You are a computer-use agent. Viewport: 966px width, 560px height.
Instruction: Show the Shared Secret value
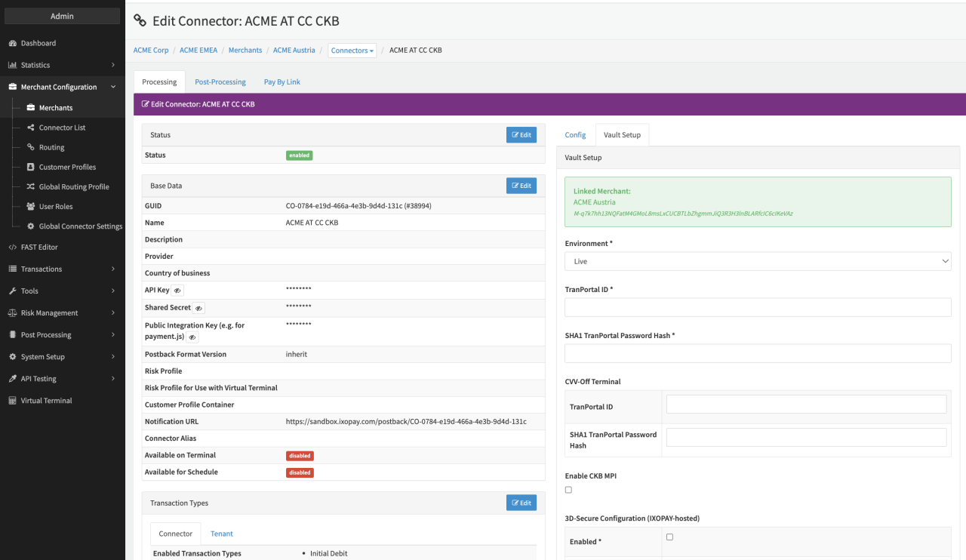click(198, 308)
